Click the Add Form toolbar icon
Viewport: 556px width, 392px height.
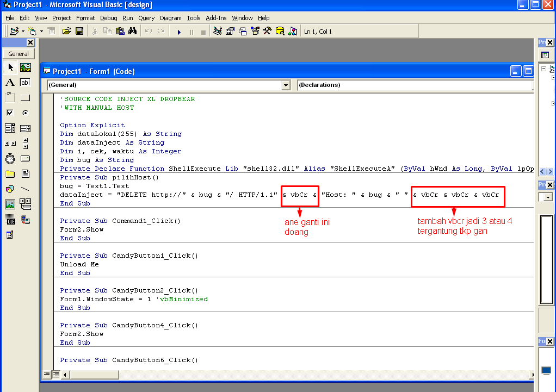tap(32, 31)
